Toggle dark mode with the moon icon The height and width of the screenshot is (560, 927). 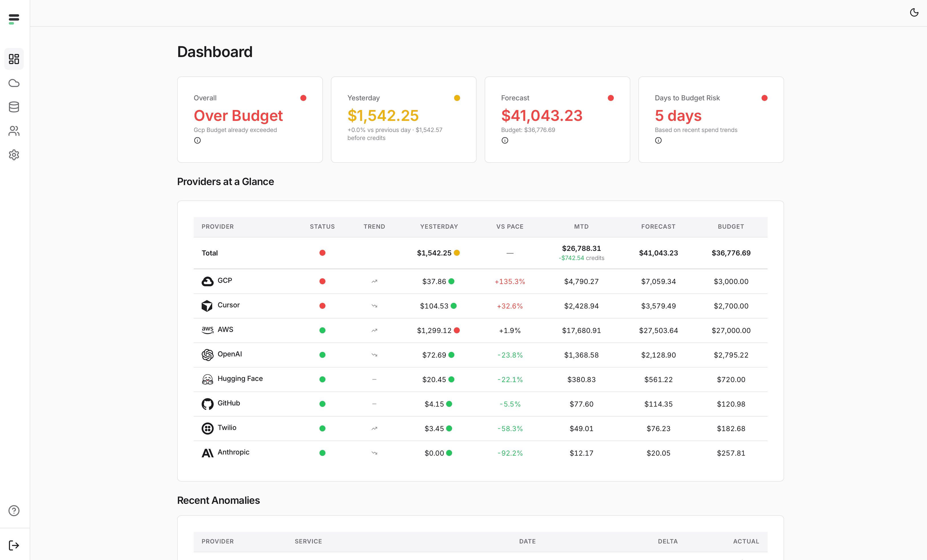coord(914,13)
